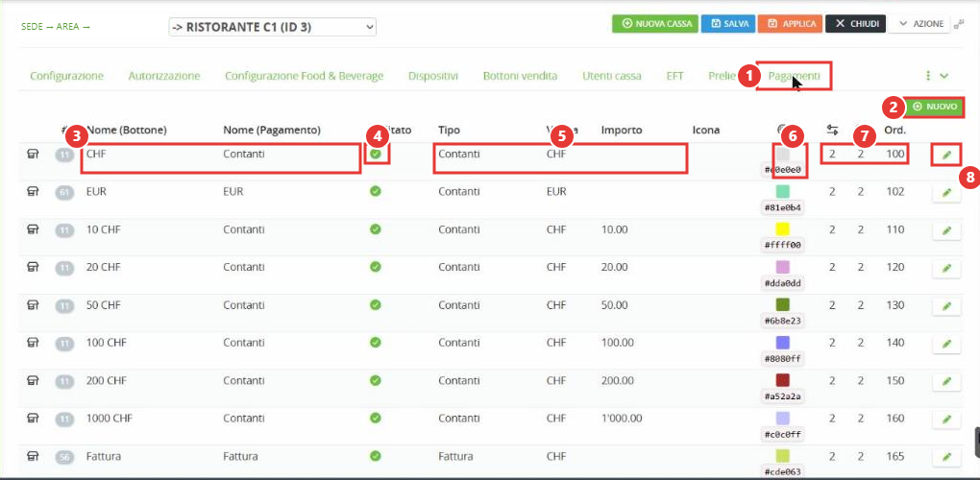Toggle the enabled check of the 100 CHF row
Viewport: 980px width, 480px height.
tap(375, 343)
